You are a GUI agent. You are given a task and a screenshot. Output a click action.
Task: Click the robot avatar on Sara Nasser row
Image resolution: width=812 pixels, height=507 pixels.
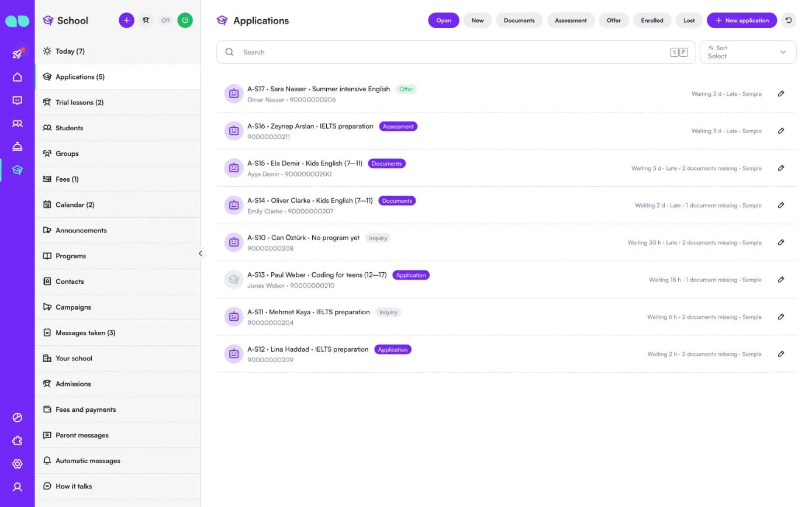234,93
